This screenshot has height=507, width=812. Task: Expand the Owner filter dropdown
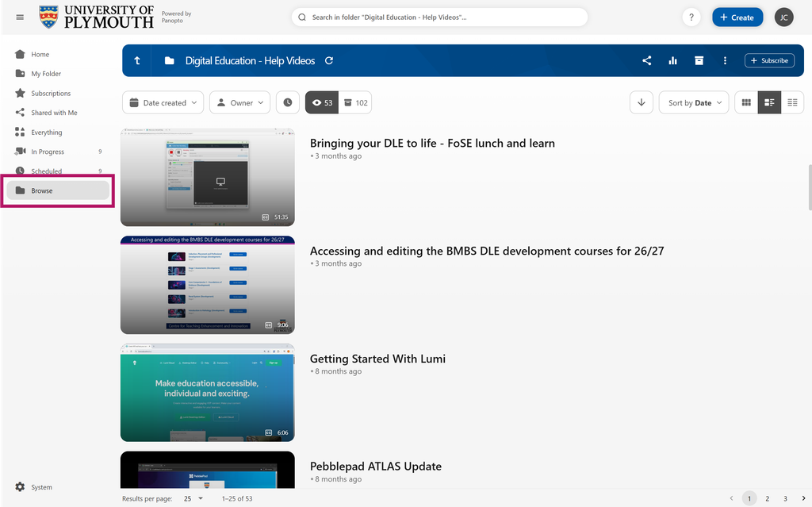(x=239, y=102)
